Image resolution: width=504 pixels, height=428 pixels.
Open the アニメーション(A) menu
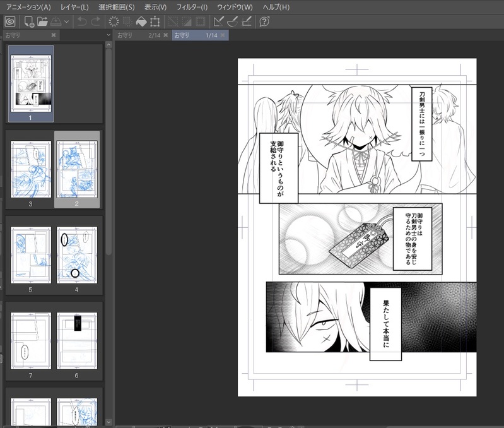tap(28, 7)
